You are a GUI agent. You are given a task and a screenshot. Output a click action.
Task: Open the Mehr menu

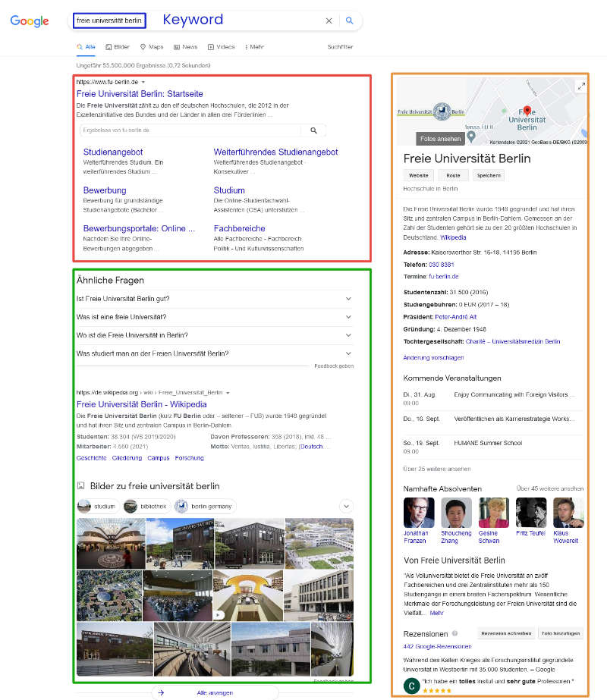[254, 47]
